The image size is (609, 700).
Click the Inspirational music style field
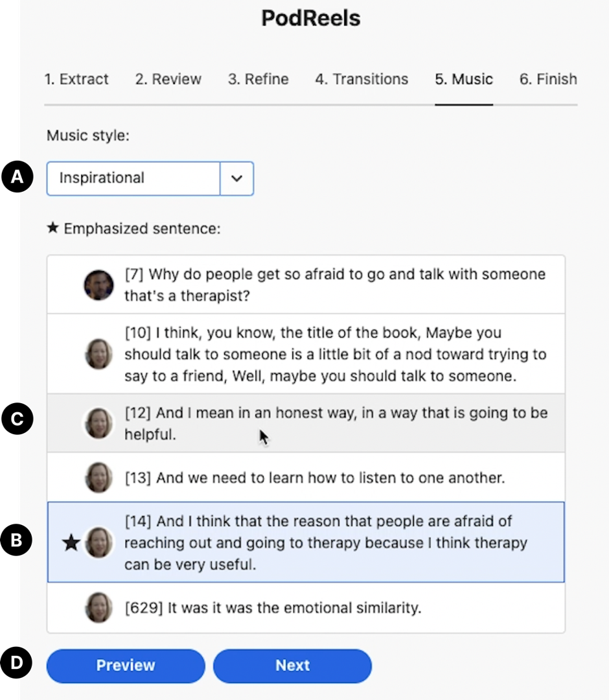click(133, 178)
